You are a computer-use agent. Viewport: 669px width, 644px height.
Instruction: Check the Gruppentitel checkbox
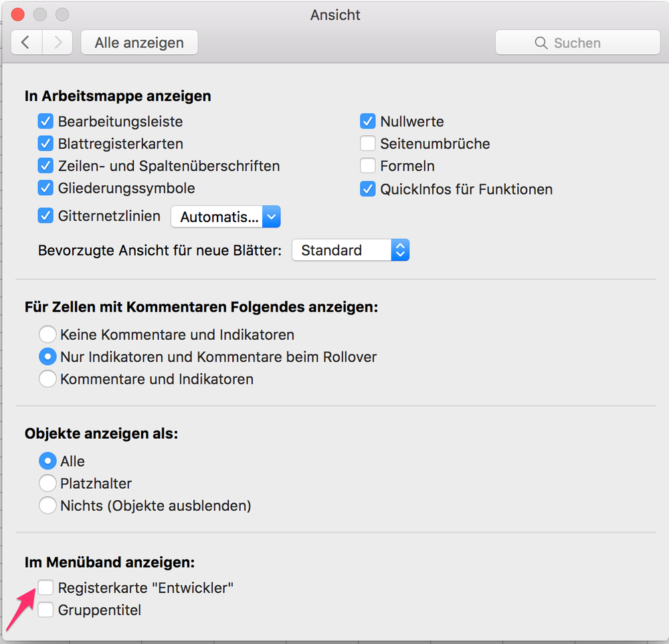tap(45, 610)
